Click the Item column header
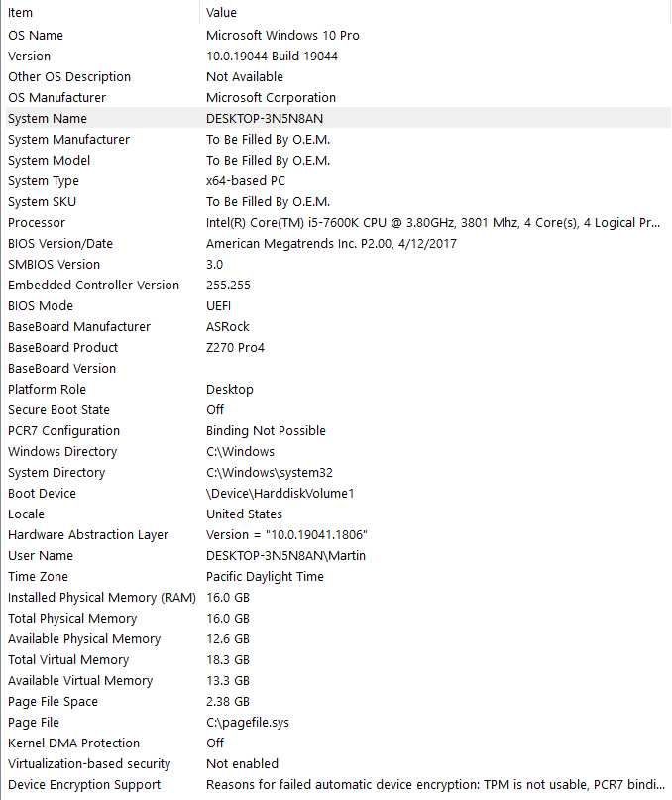This screenshot has width=672, height=800. [101, 12]
